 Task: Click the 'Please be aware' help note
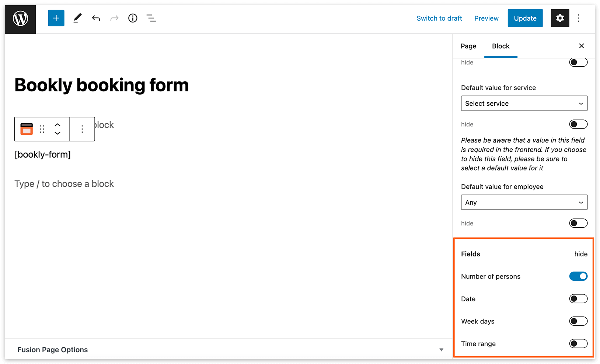(523, 154)
